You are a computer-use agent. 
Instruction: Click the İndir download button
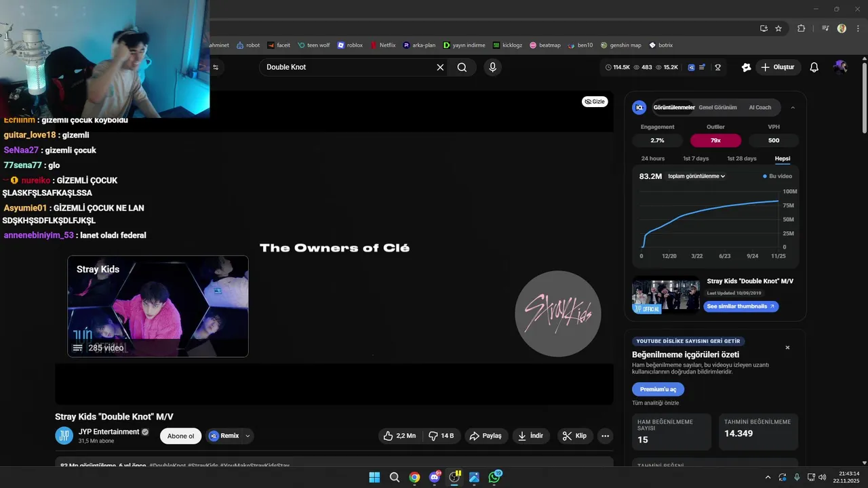point(531,436)
